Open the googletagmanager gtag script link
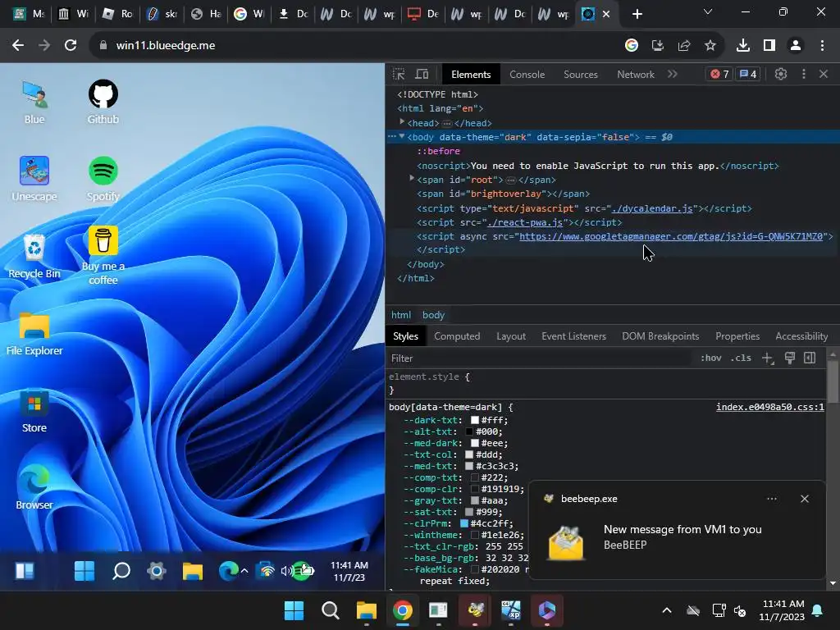The height and width of the screenshot is (630, 840). tap(671, 236)
